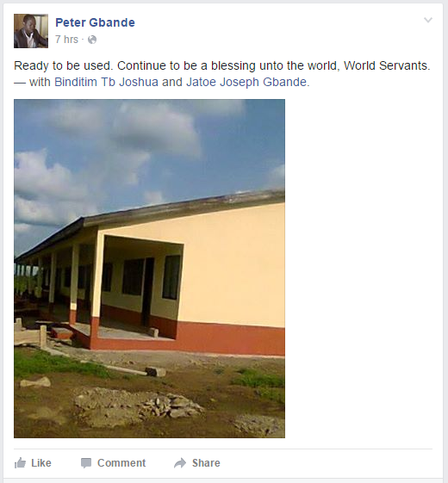The height and width of the screenshot is (483, 448).
Task: Click the thumbs-up Like icon
Action: click(20, 463)
